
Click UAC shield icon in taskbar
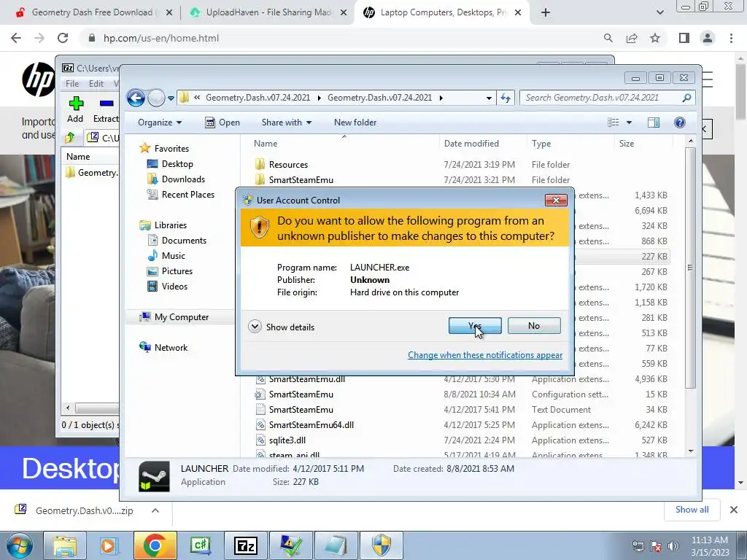[x=382, y=545]
